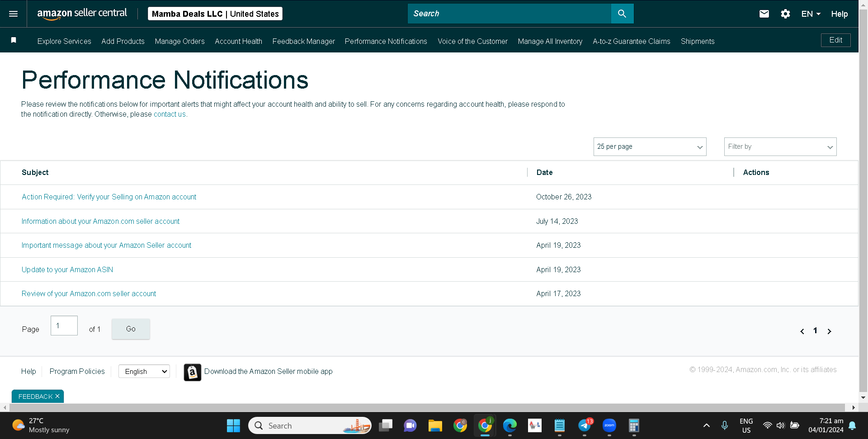
Task: Click the Edit navigation button
Action: 835,40
